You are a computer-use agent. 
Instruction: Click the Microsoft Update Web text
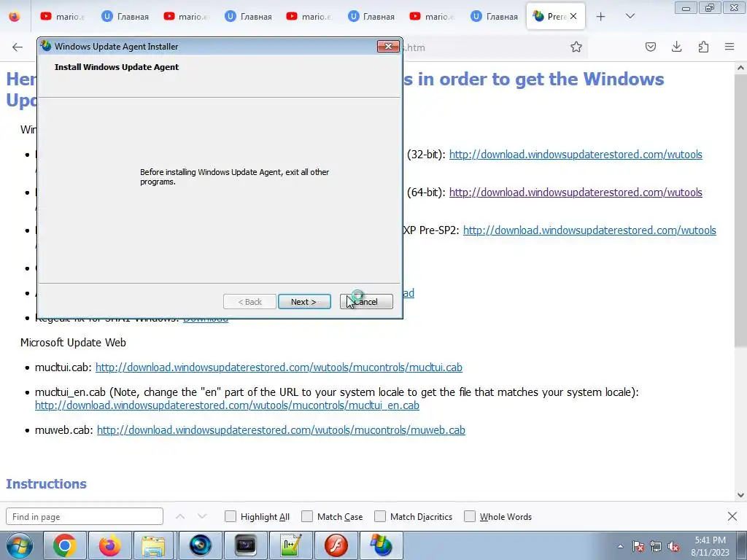pos(74,343)
